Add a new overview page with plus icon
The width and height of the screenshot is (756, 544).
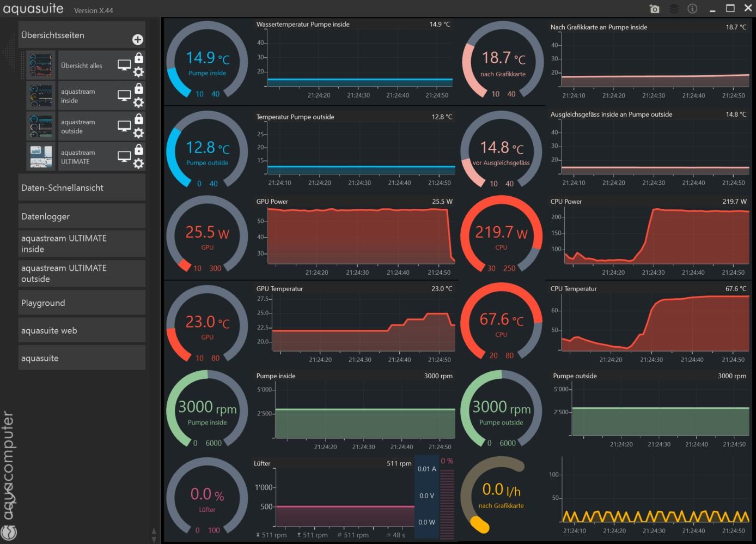(137, 39)
